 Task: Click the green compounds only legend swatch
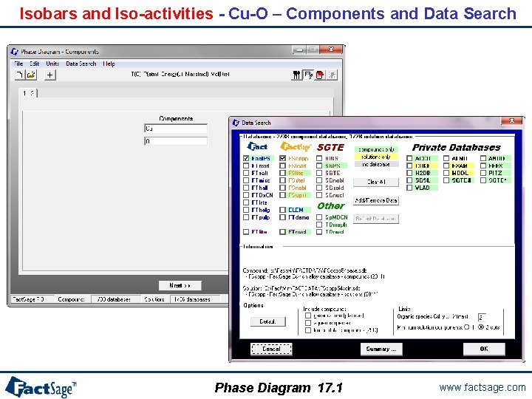point(376,149)
